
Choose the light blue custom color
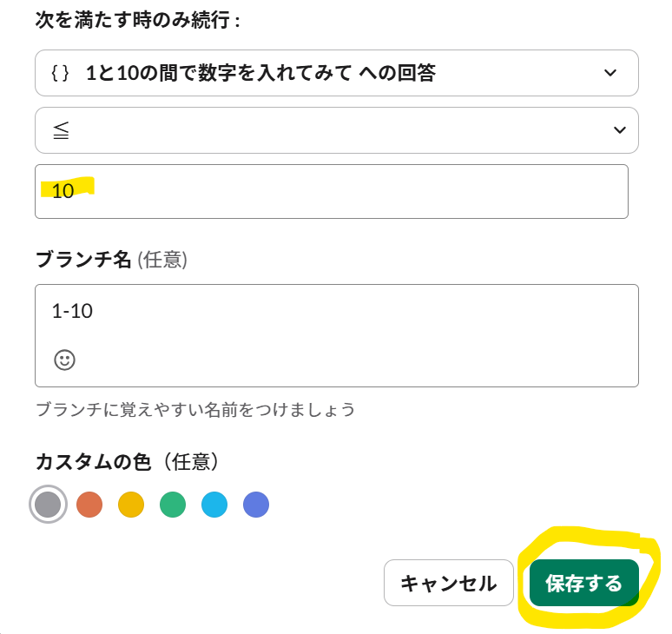(214, 505)
